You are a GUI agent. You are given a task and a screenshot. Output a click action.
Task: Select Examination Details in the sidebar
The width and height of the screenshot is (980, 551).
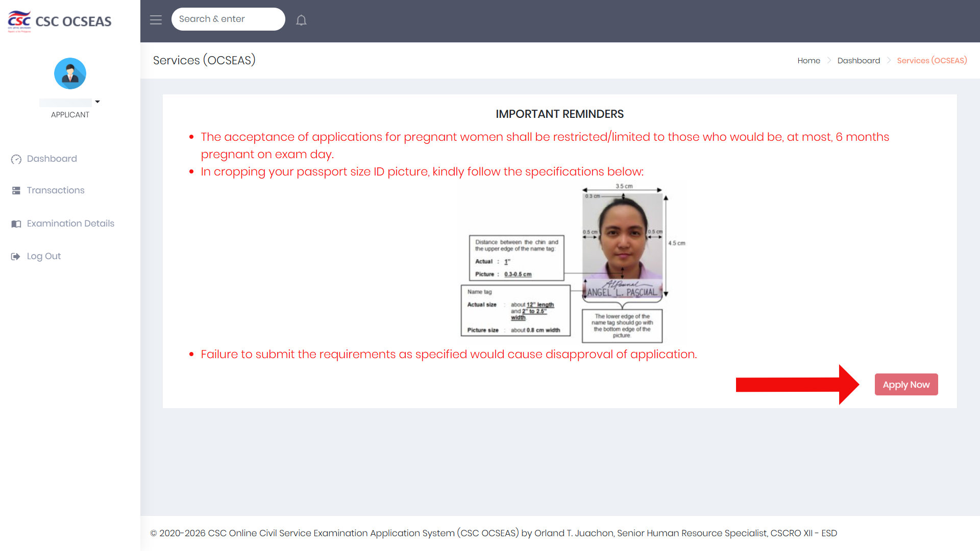coord(70,223)
